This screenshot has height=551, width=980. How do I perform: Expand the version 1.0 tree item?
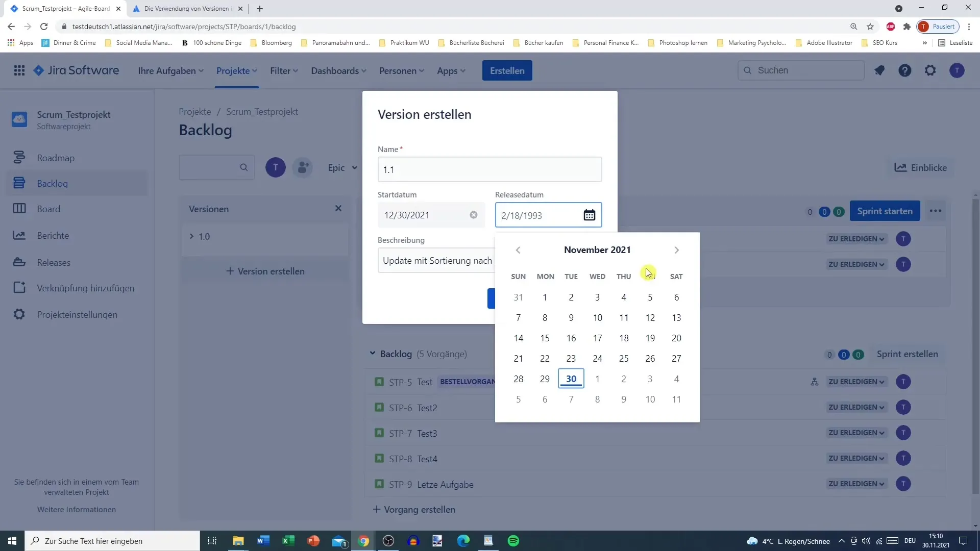(192, 237)
